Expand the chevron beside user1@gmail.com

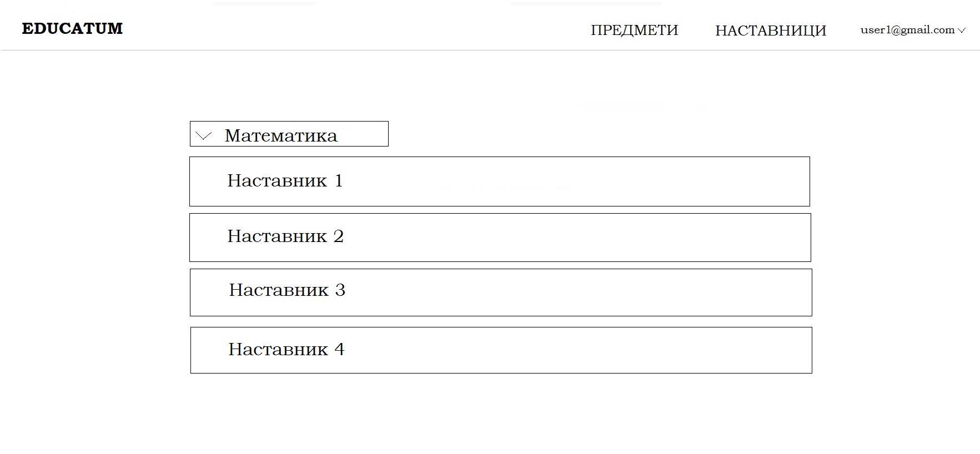(962, 31)
